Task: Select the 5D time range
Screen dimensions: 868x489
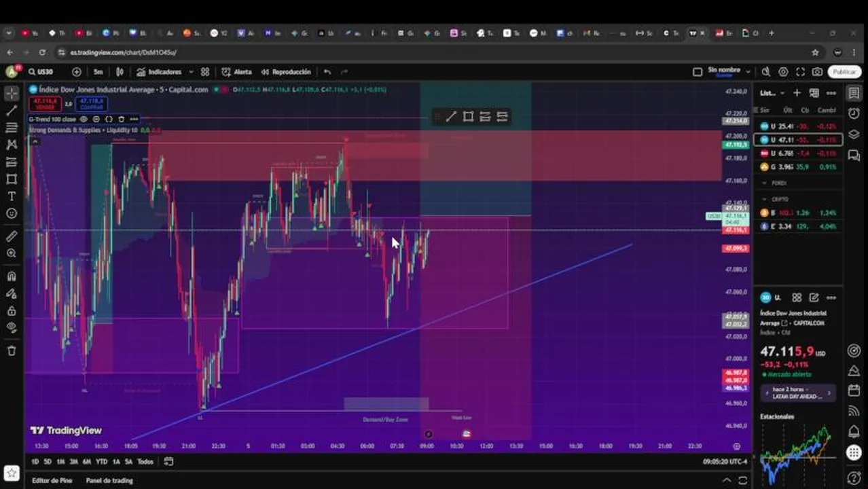Action: 48,461
